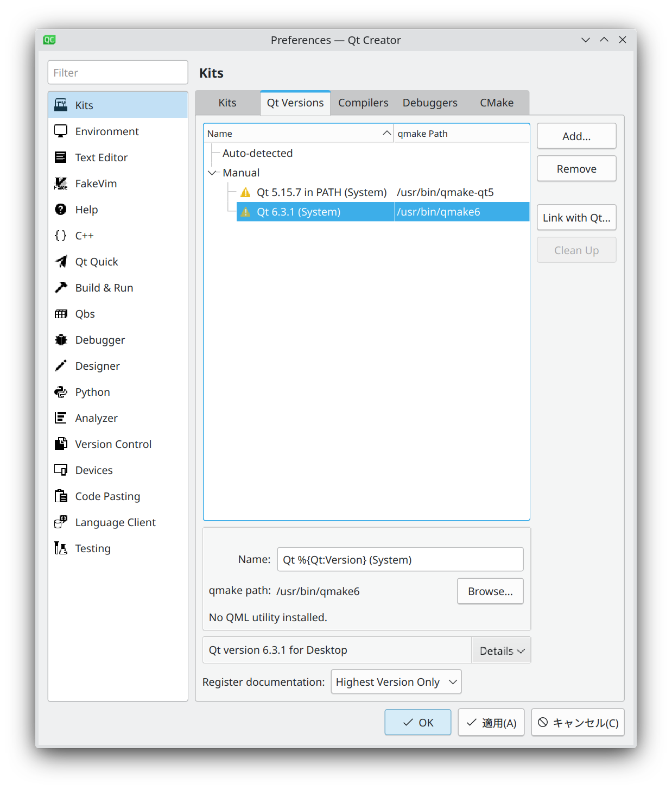
Task: Click the Qt Creator logo in title bar
Action: click(x=49, y=40)
